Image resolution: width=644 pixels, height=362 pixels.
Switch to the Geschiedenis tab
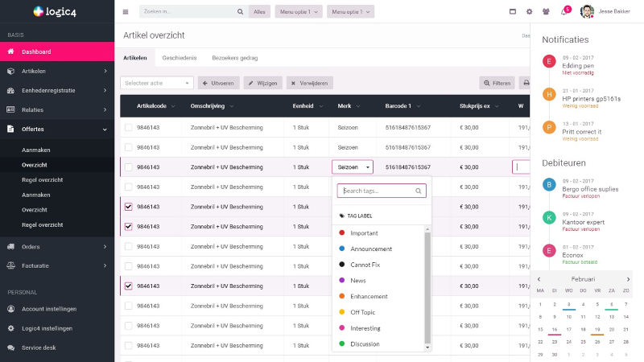point(179,58)
